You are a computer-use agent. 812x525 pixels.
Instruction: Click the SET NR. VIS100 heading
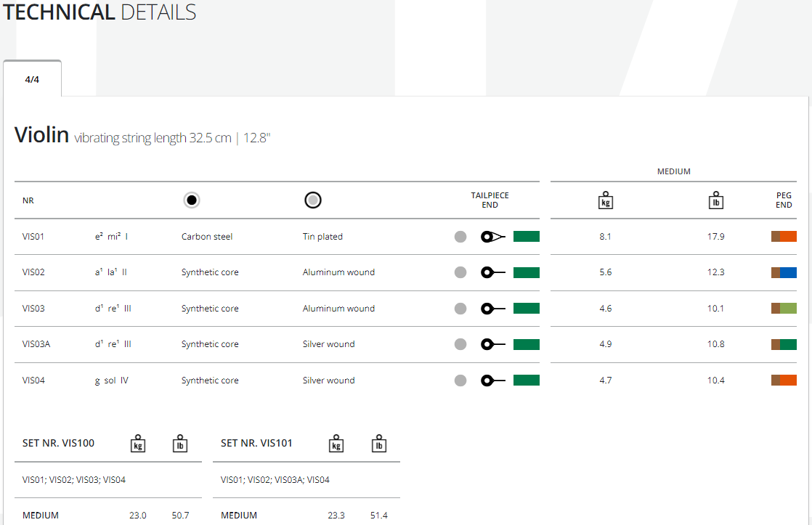click(x=58, y=443)
